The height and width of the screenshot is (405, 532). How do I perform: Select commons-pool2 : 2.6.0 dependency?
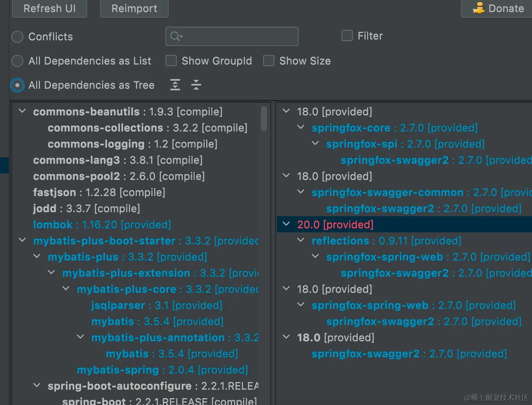(119, 176)
